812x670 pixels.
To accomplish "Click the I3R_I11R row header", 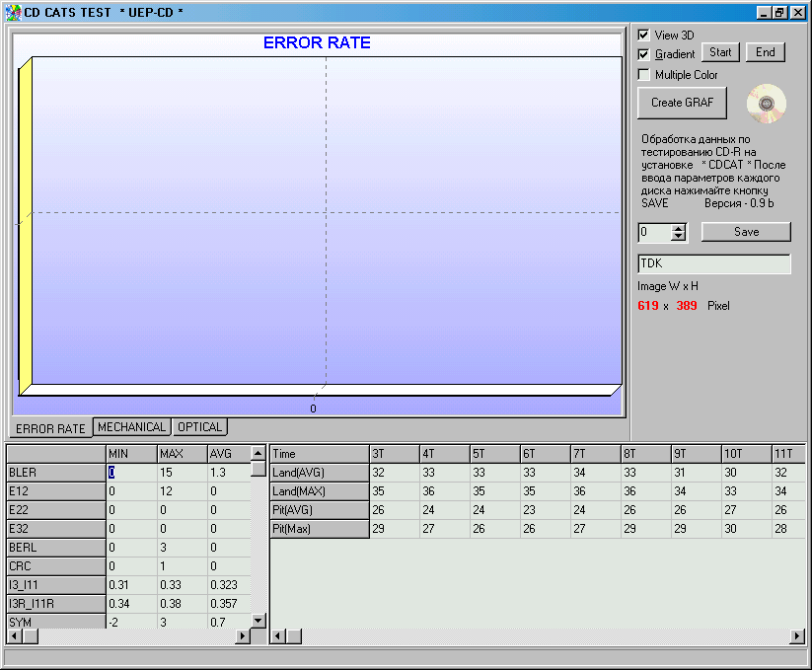I will coord(56,604).
